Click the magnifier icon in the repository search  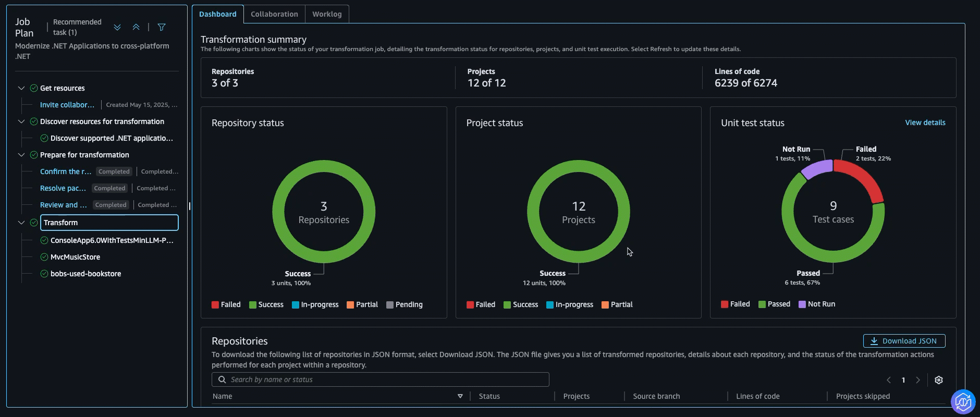(222, 379)
